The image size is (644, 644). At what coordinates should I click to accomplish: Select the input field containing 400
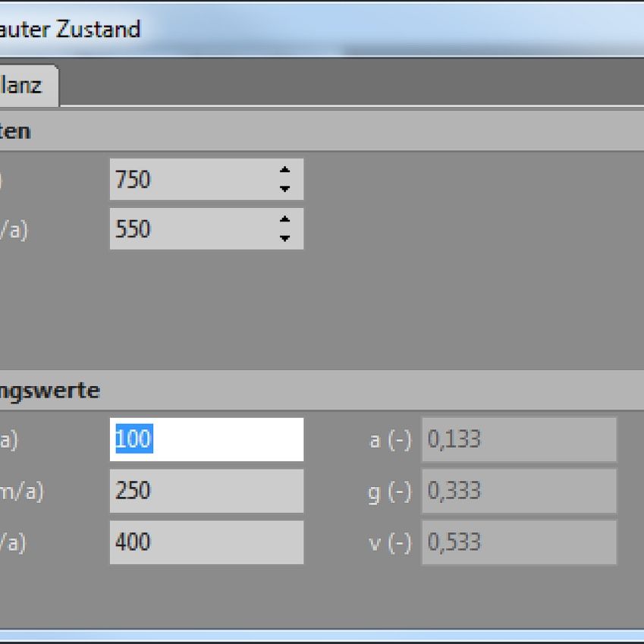click(x=206, y=542)
